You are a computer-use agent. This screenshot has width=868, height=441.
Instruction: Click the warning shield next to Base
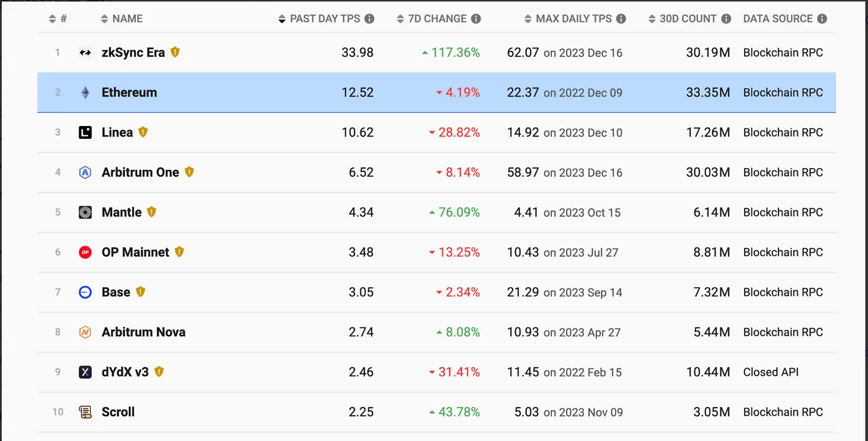[x=141, y=292]
